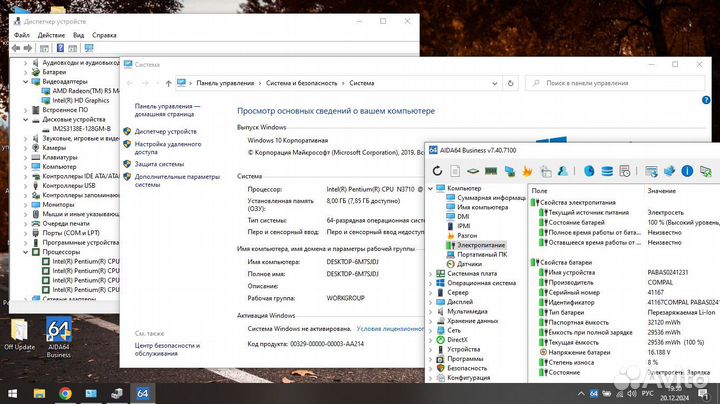Click the Back arrow in Device Manager toolbar
Screen dimensions: 720x404
coord(16,48)
